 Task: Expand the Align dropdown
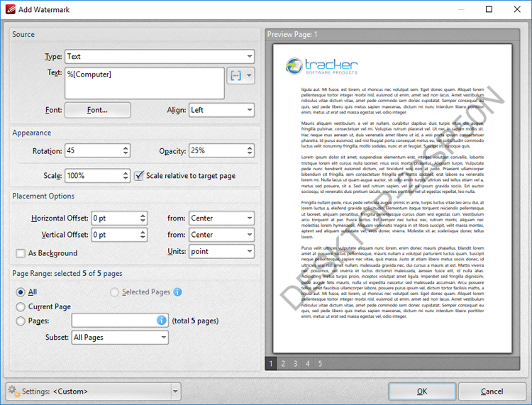(221, 110)
